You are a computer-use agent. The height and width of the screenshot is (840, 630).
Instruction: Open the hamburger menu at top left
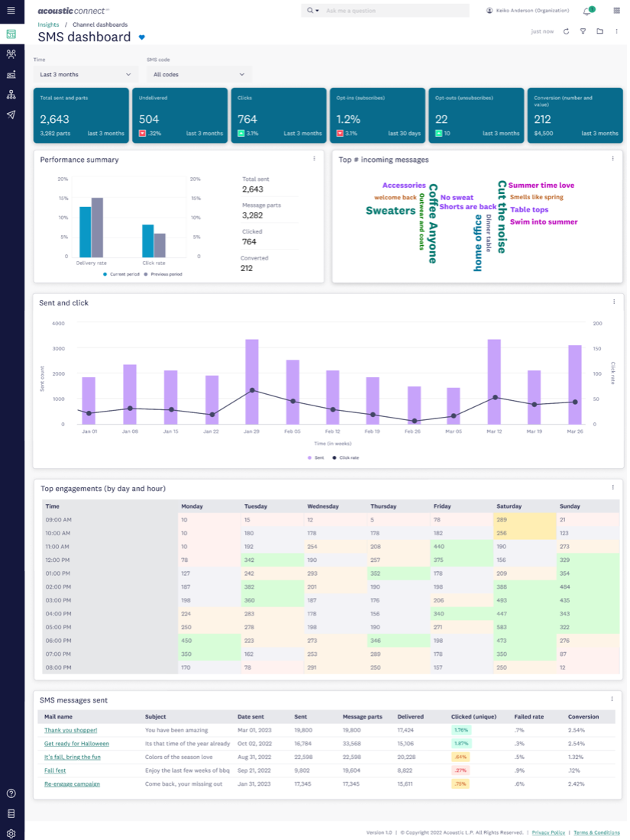click(x=11, y=11)
